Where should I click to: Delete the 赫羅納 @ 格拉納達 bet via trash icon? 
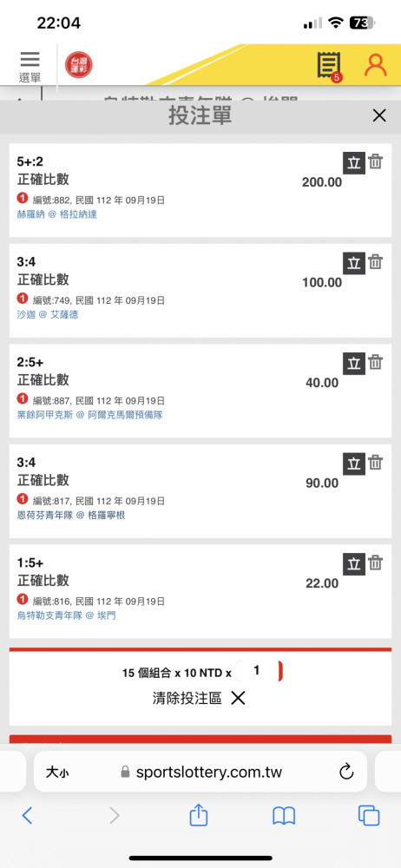[x=376, y=162]
